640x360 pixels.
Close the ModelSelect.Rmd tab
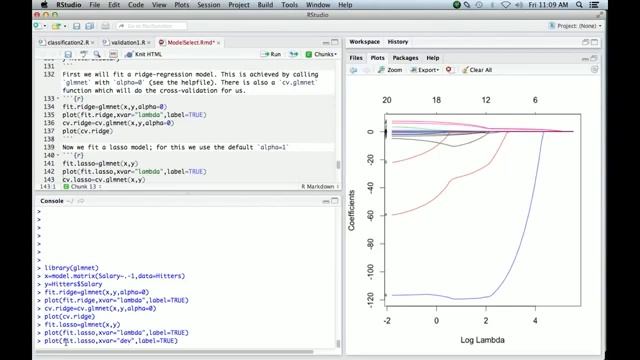[218, 42]
